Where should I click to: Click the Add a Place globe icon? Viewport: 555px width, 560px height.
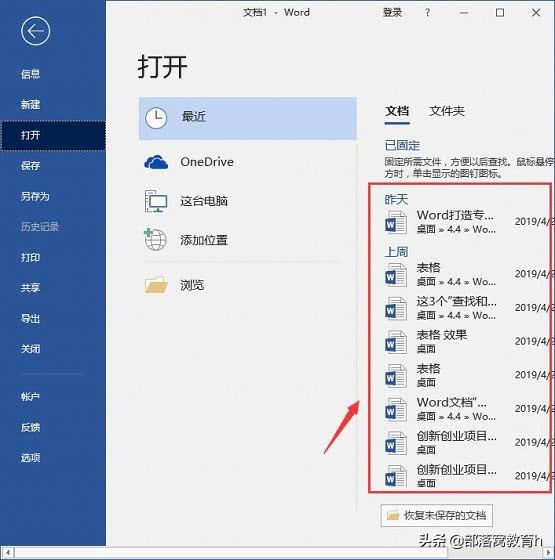tap(155, 240)
